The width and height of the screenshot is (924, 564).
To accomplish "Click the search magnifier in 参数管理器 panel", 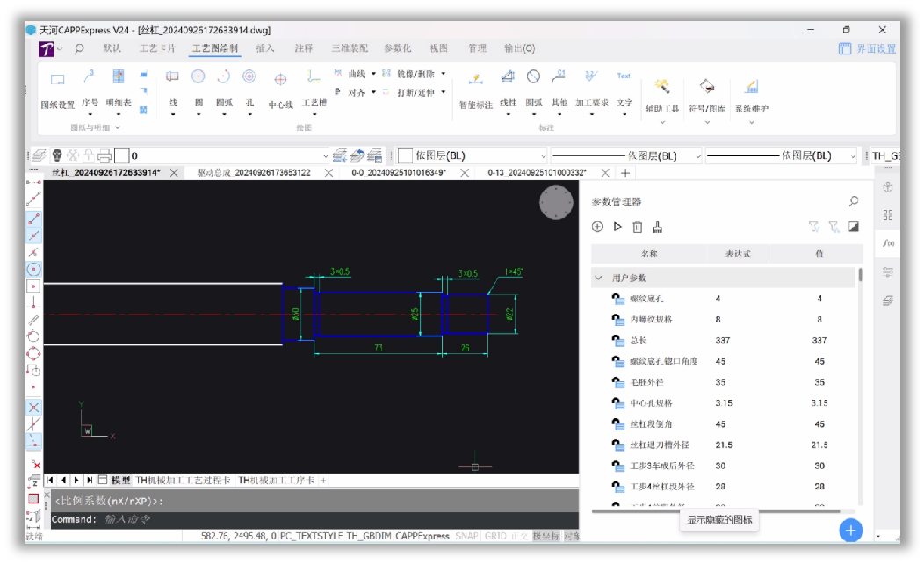I will pos(853,201).
